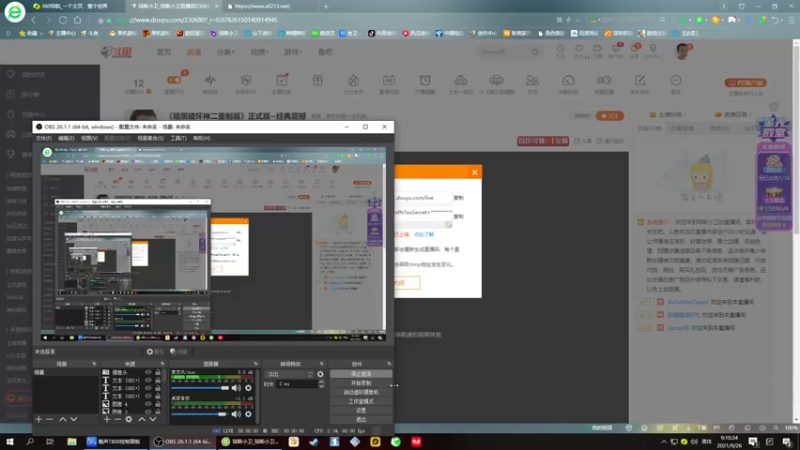Move selected scene up with arrow
The image size is (800, 450).
[63, 419]
